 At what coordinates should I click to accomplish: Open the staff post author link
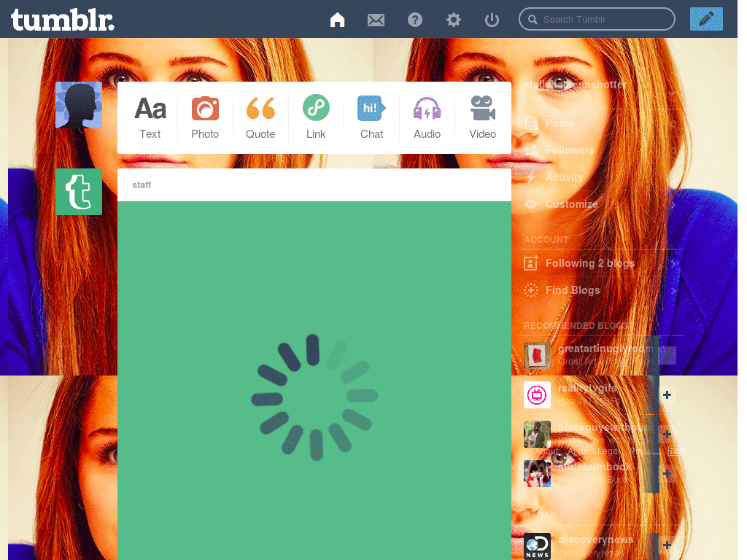click(x=142, y=184)
